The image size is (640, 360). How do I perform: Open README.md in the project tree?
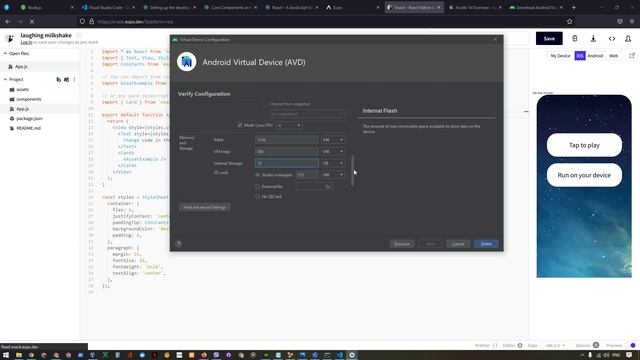29,128
